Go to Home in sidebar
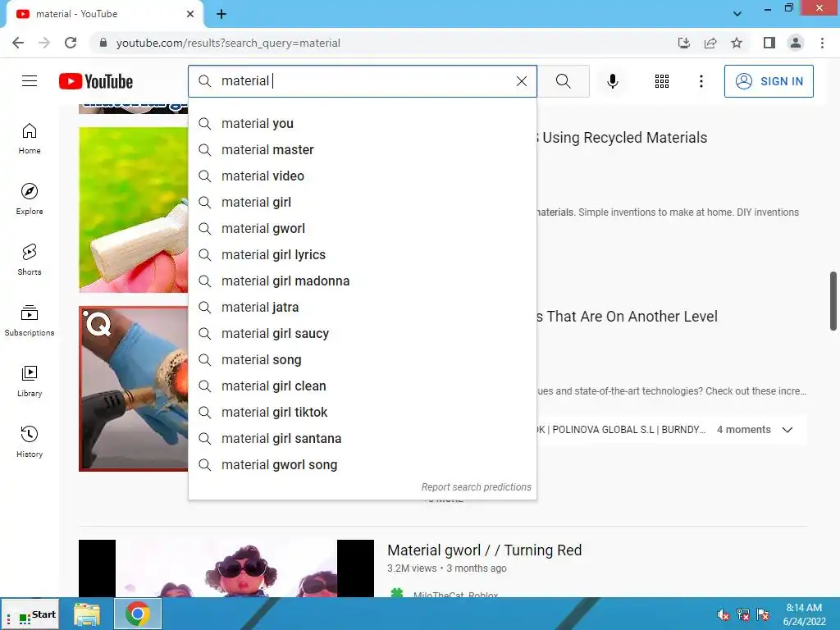 pyautogui.click(x=30, y=139)
